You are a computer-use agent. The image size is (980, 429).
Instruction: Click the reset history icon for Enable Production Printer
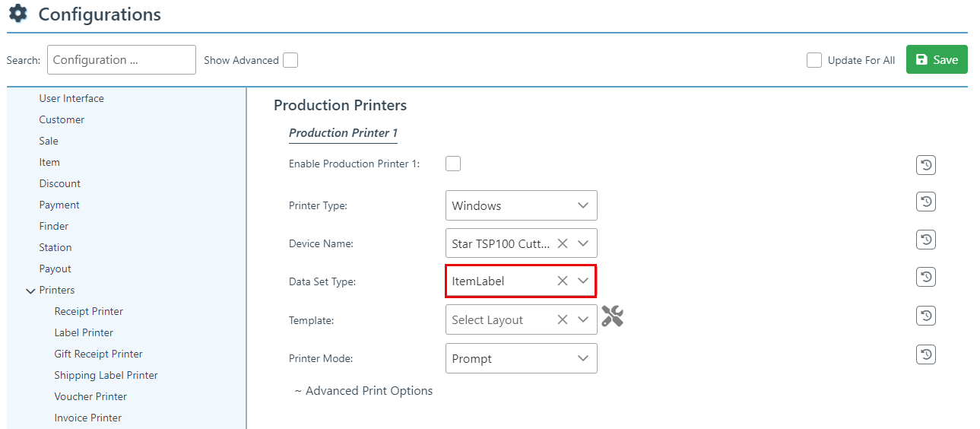click(x=925, y=165)
